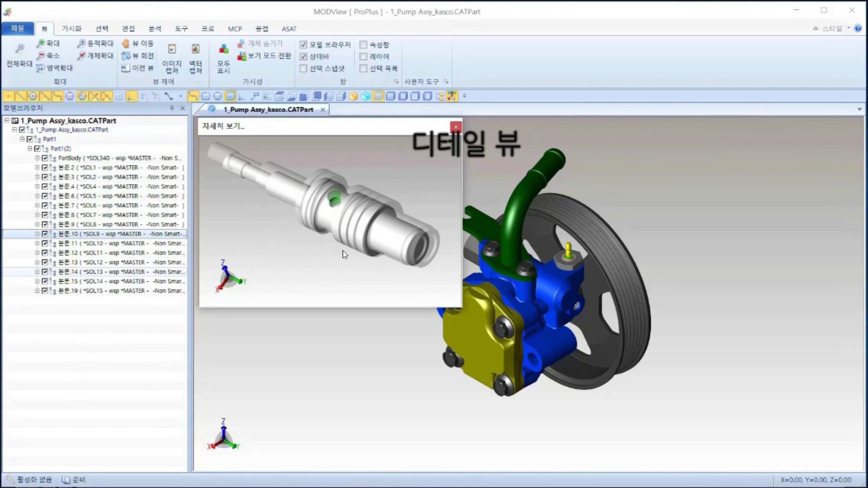Click the 이전 뷰 (previous view) icon

point(137,68)
